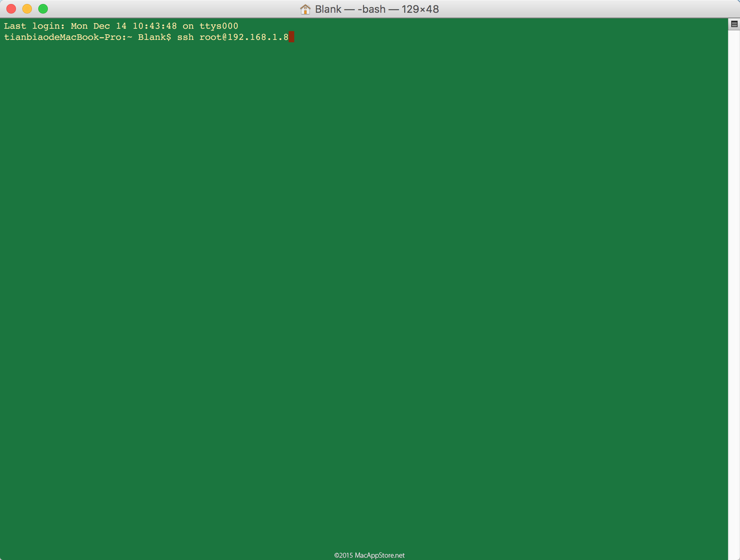Click the "129×48" size in the title bar
740x560 pixels.
click(x=420, y=9)
